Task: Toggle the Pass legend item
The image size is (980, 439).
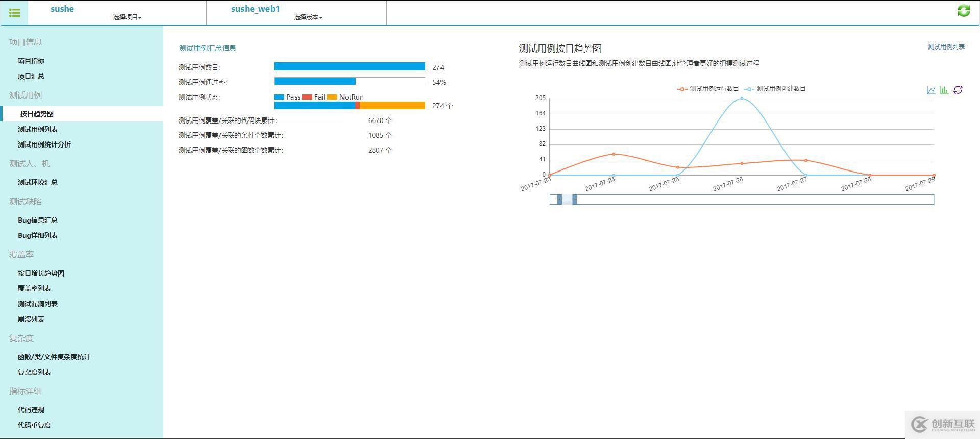Action: pos(287,97)
